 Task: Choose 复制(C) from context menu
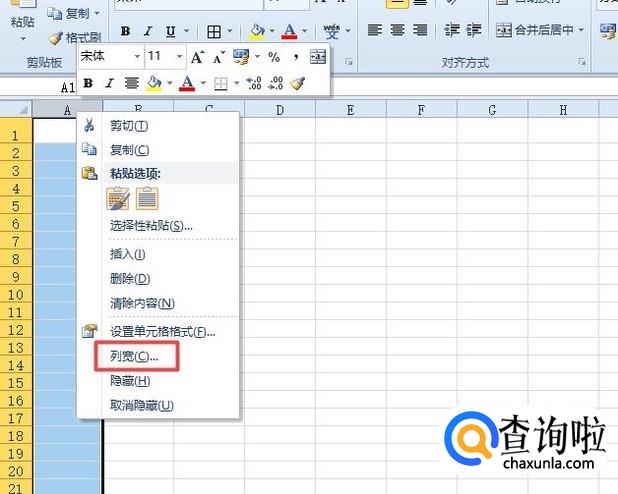point(159,150)
